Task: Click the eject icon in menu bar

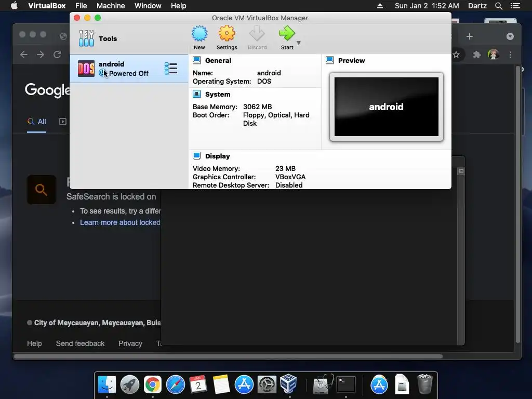Action: [x=380, y=6]
